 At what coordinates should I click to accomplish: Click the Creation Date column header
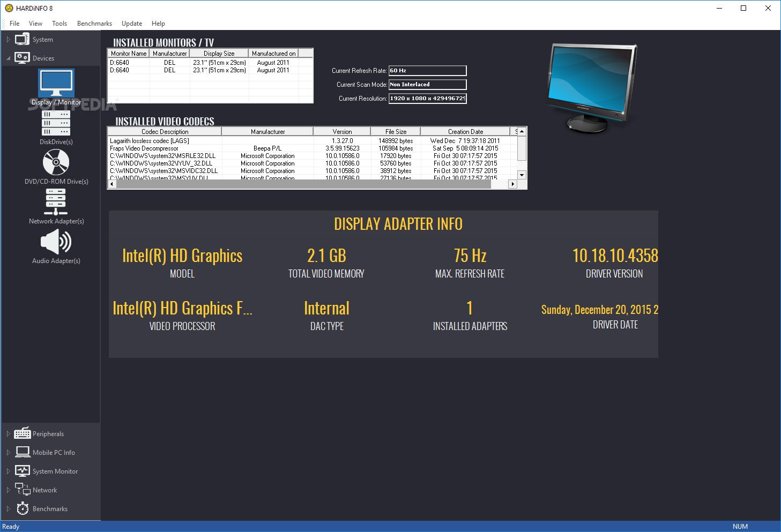pos(465,131)
